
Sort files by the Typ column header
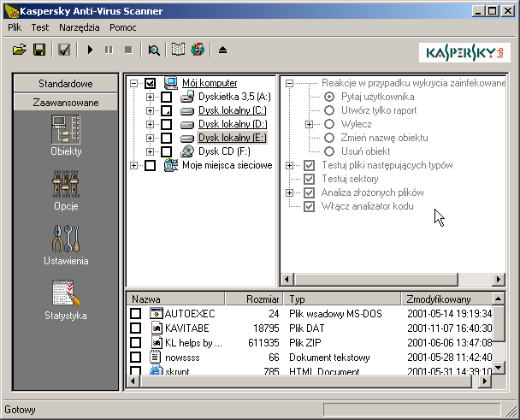[x=342, y=299]
